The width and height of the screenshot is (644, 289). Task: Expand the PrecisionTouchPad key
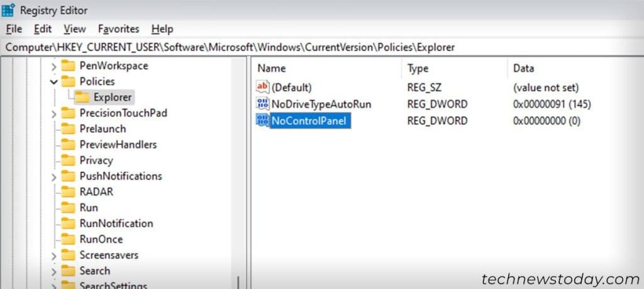click(x=54, y=113)
